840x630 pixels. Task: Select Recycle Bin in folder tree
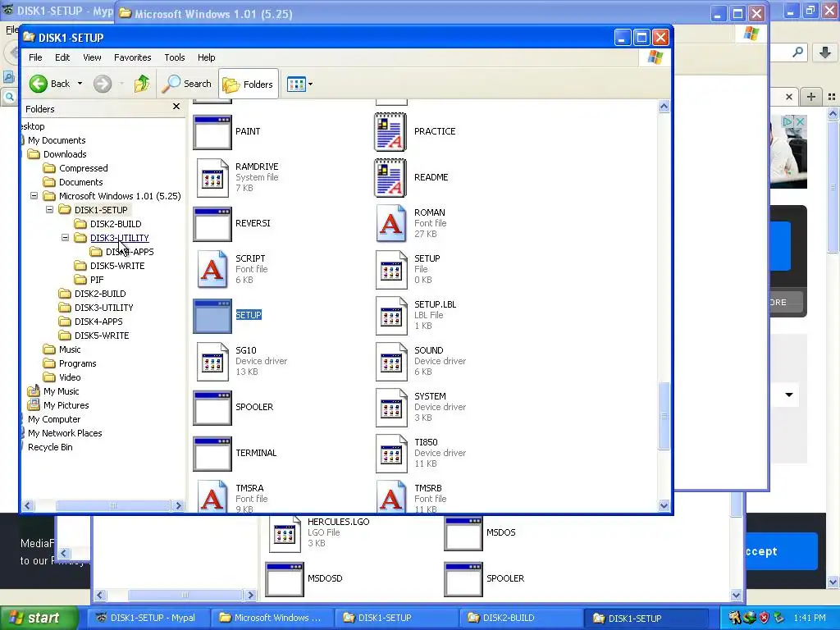pyautogui.click(x=50, y=447)
